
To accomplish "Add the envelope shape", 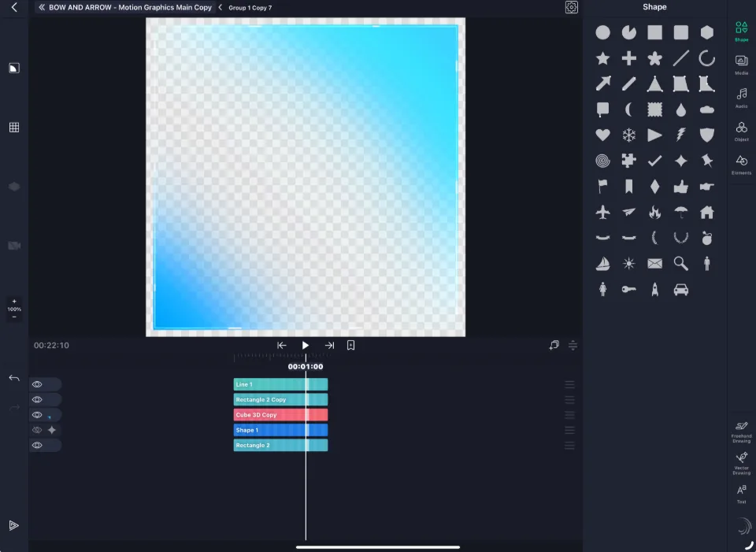I will [x=654, y=263].
